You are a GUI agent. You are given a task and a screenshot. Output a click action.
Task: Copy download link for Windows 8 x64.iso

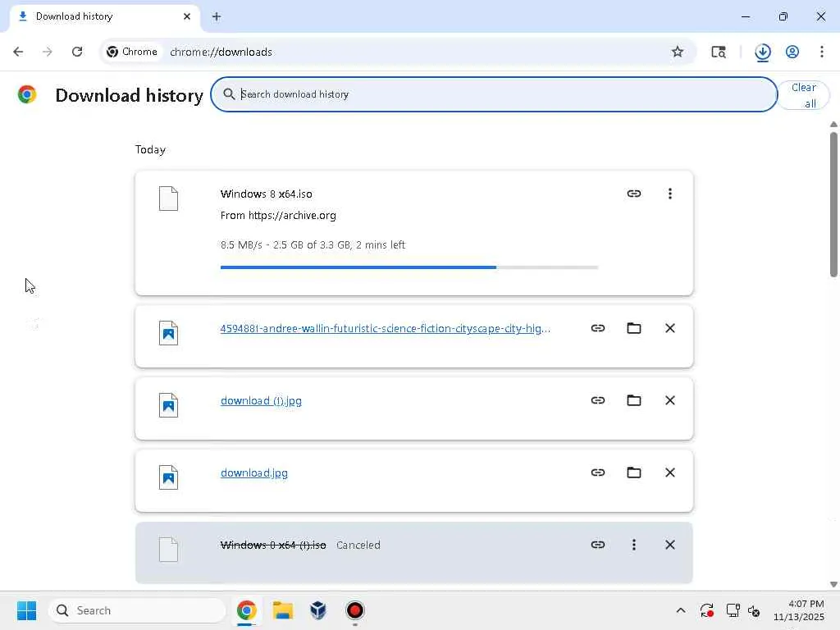634,194
